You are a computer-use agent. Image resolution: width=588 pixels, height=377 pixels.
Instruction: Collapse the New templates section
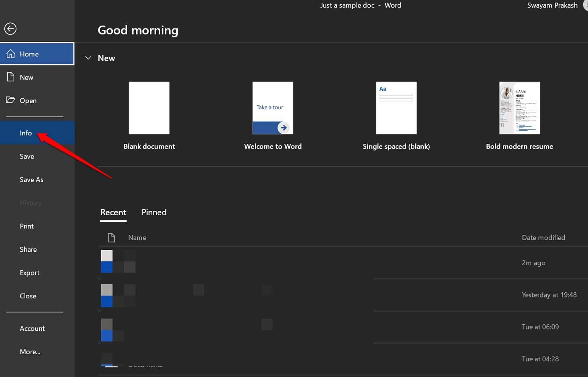[x=88, y=58]
